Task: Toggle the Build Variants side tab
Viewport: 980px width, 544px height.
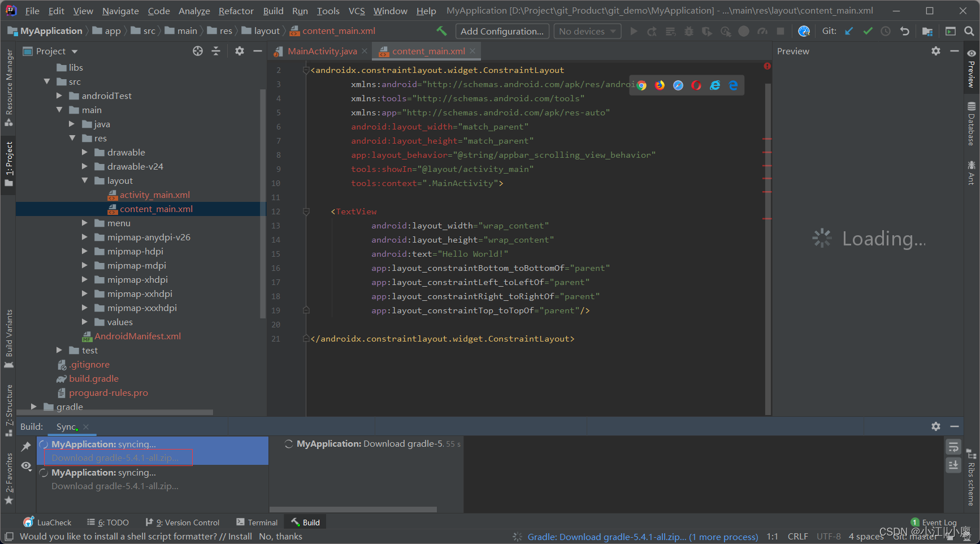Action: point(8,339)
